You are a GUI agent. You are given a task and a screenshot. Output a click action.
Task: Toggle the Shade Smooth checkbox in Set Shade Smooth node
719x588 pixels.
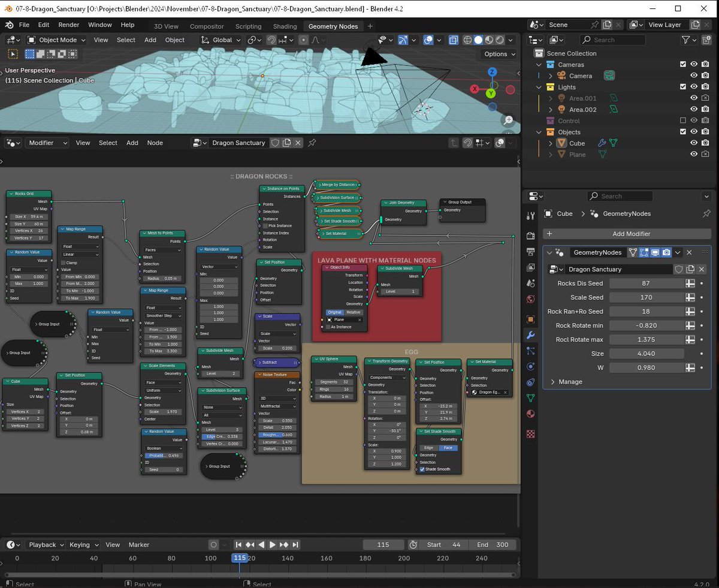[422, 469]
